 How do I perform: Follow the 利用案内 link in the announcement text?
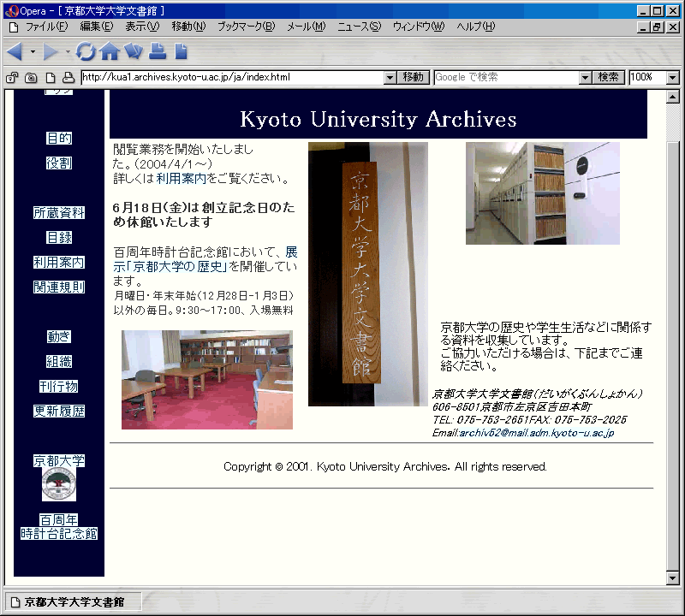[181, 179]
